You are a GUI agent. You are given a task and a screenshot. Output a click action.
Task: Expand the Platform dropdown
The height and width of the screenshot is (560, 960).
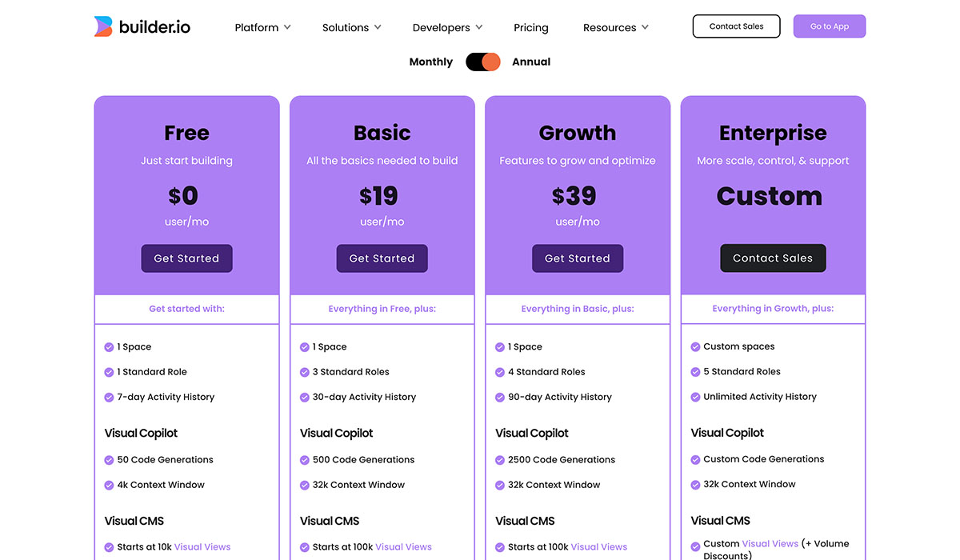pyautogui.click(x=262, y=27)
